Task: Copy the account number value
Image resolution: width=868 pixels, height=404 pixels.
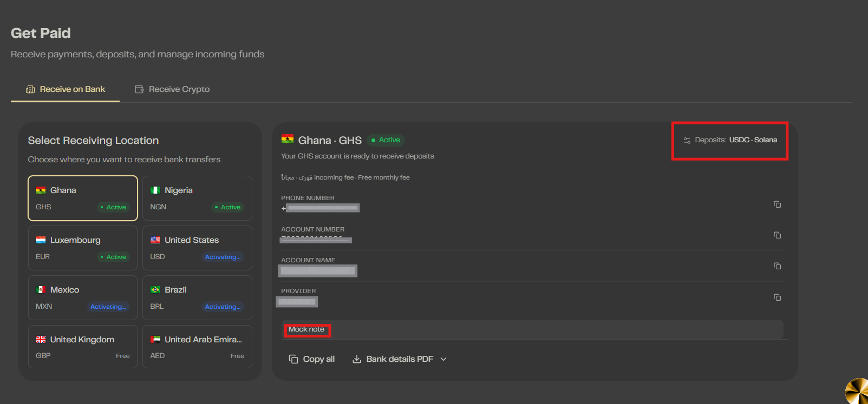Action: [x=777, y=235]
